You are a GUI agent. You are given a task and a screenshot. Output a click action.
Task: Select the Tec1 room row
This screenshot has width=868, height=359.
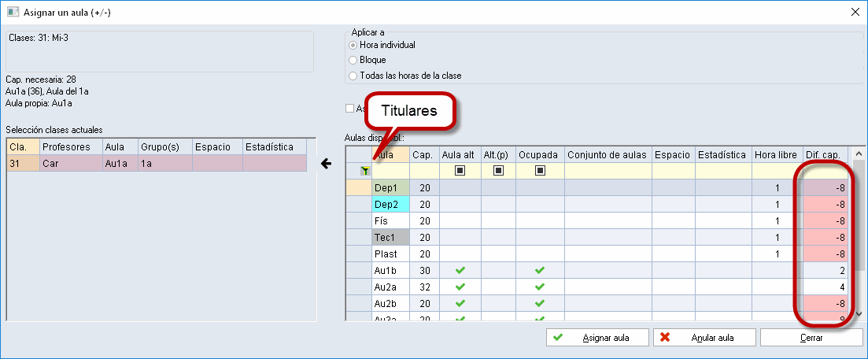597,237
